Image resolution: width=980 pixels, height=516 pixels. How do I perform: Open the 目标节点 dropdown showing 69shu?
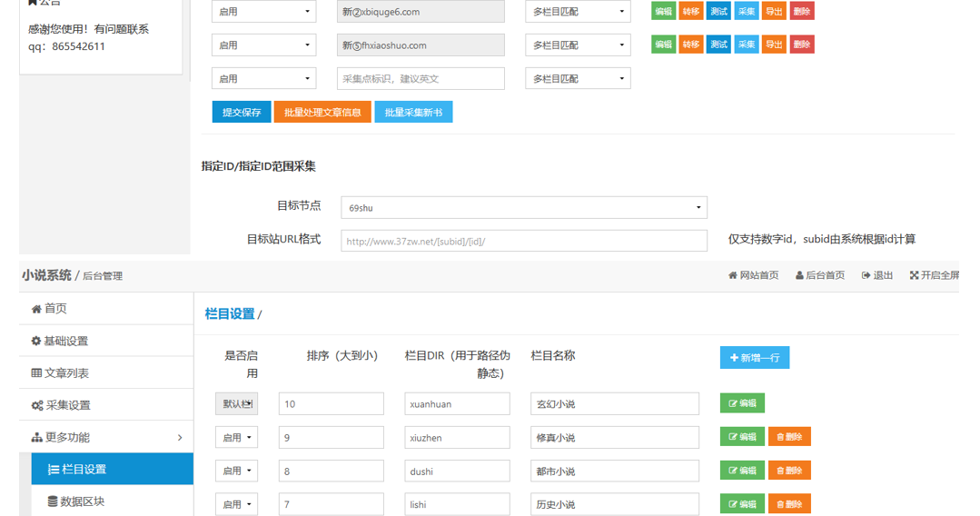[x=523, y=208]
